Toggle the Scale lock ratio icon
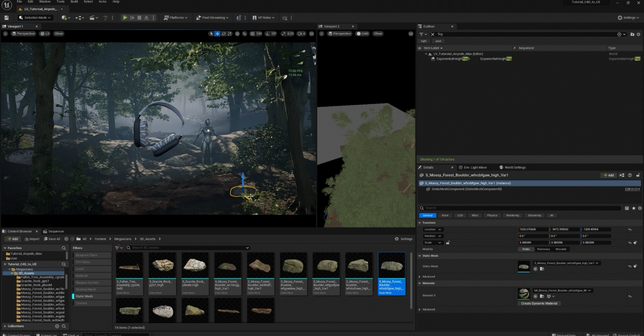644x336 pixels. point(448,243)
